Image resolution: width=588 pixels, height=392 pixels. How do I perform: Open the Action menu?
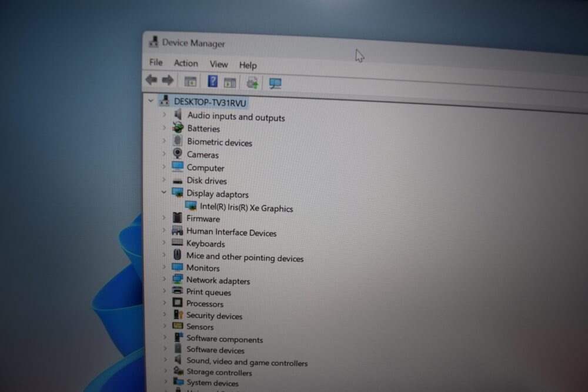point(186,63)
